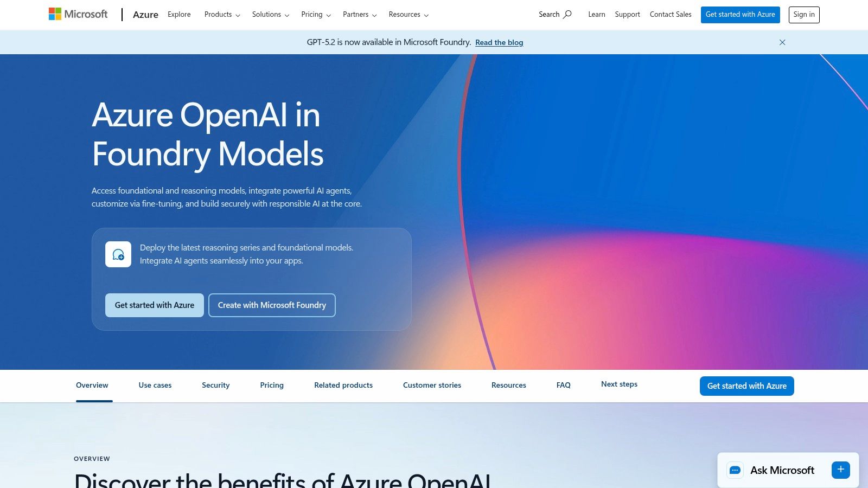Switch to the Use cases tab

tap(155, 385)
